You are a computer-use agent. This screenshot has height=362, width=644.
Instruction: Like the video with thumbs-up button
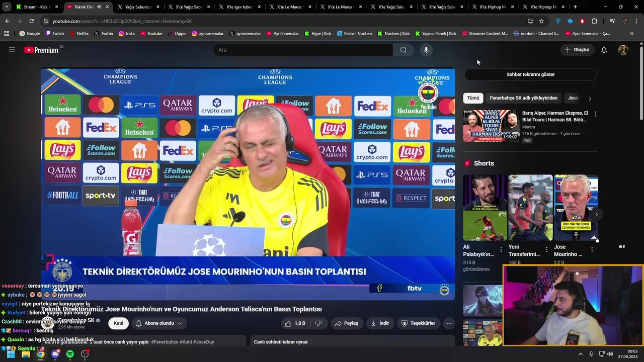(x=295, y=323)
